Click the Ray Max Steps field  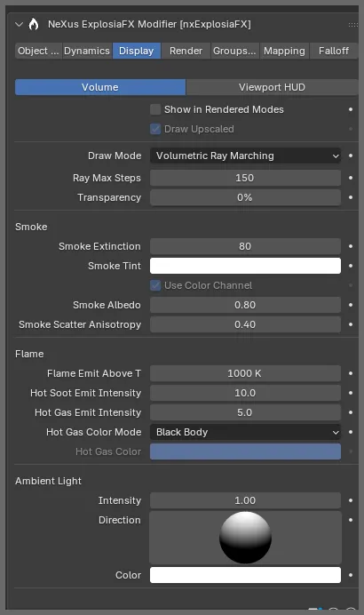click(x=245, y=178)
